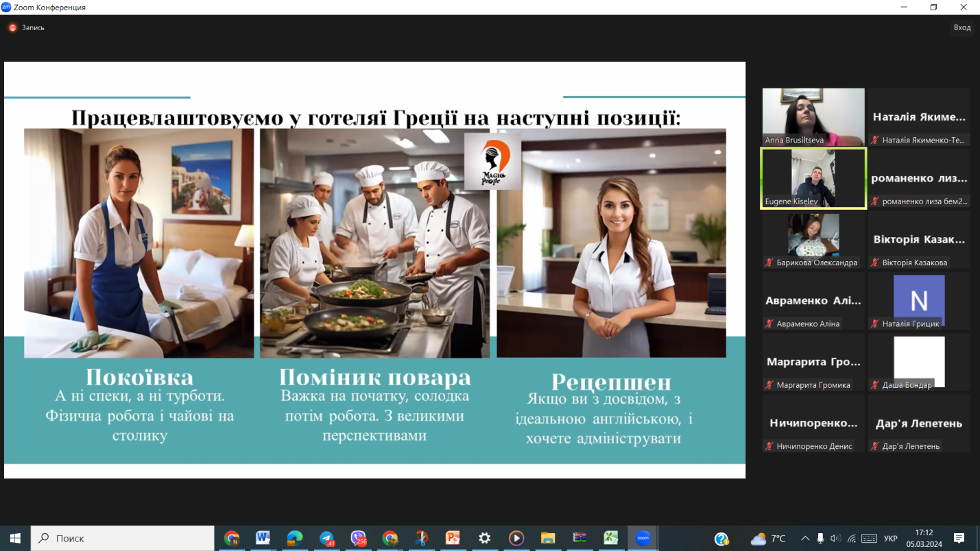
Task: Click the large name Ничипоренко… in tile
Action: 813,424
